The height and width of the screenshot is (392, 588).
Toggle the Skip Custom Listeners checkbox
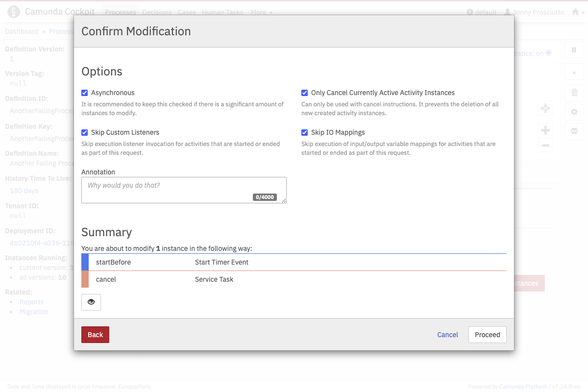pyautogui.click(x=85, y=132)
